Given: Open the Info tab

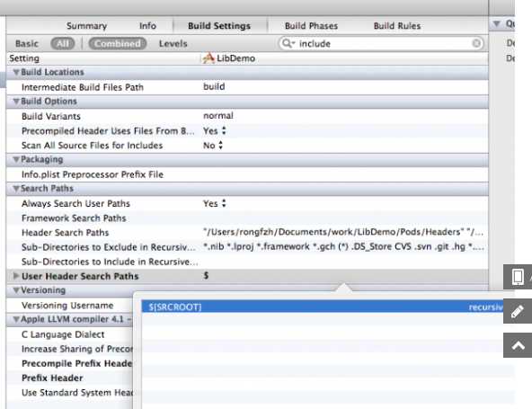Looking at the screenshot, I should pos(147,26).
